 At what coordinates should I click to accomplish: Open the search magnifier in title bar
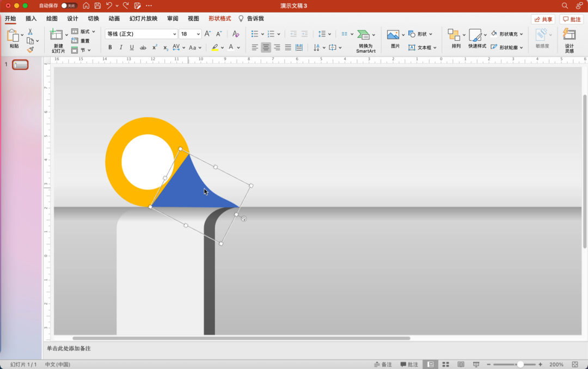pos(565,5)
